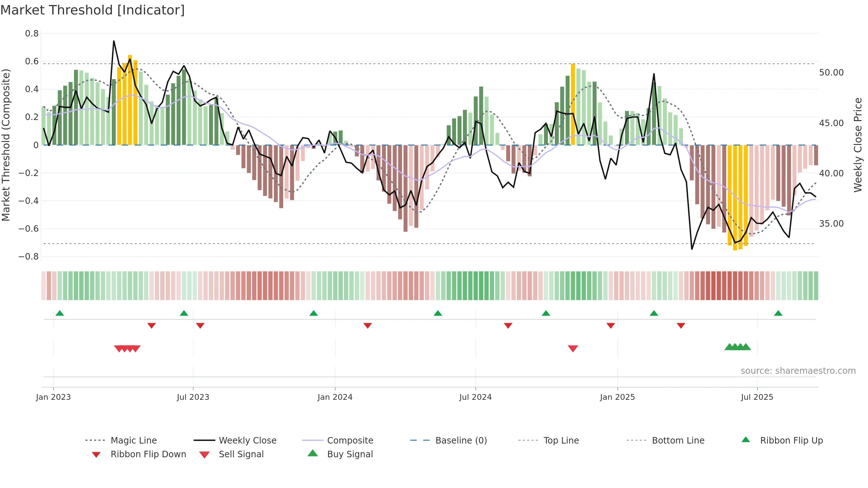Click the 0.8 left axis tick label
This screenshot has width=868, height=488.
32,34
